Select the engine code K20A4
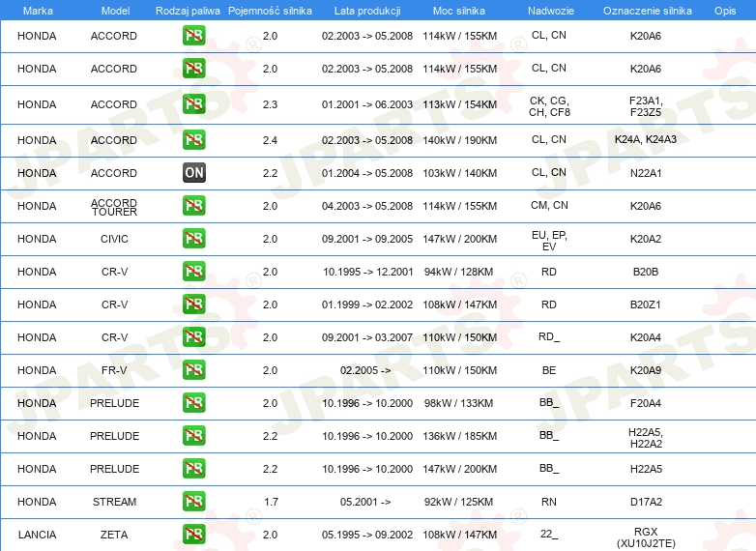This screenshot has width=756, height=551. [x=646, y=337]
